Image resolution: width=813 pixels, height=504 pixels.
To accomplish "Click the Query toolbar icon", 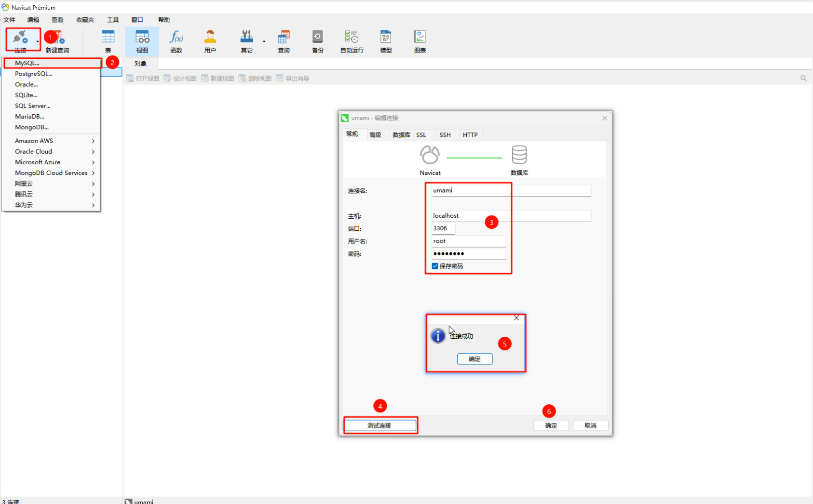I will click(x=284, y=37).
